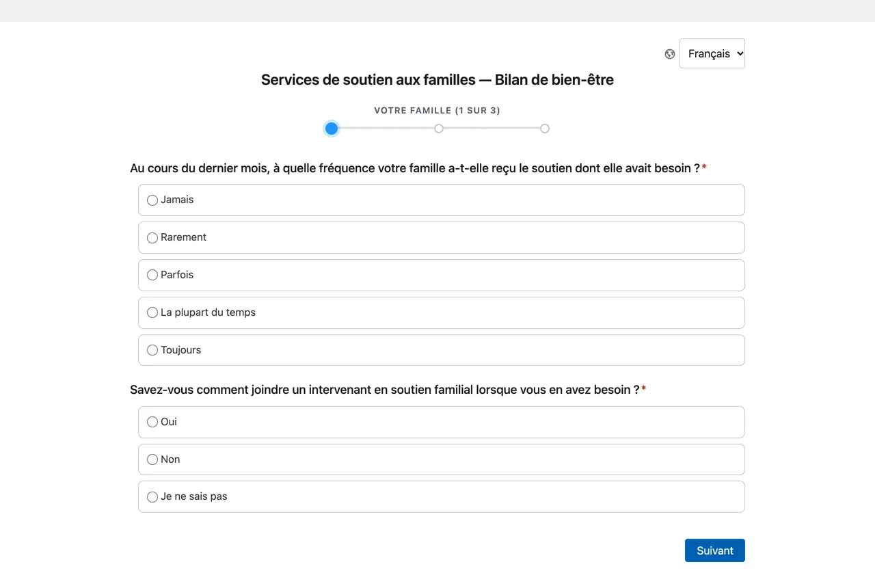Click the second progress step dot

[x=439, y=129]
